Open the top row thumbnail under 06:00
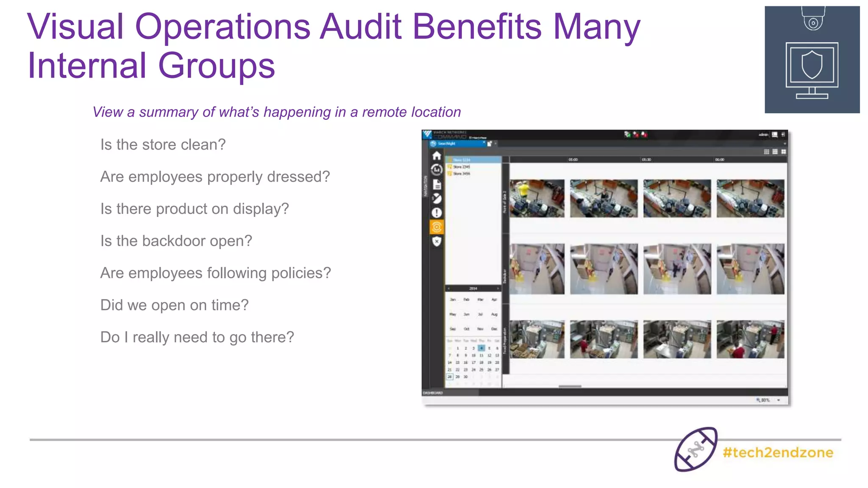Screen dimensions: 868x488 750,198
